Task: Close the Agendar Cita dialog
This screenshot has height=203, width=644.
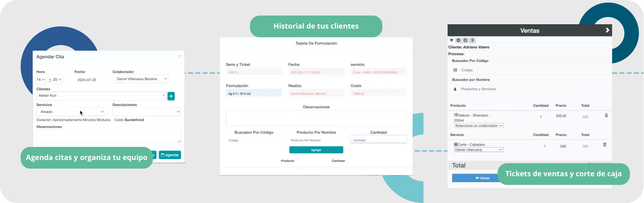Action: coord(179,56)
